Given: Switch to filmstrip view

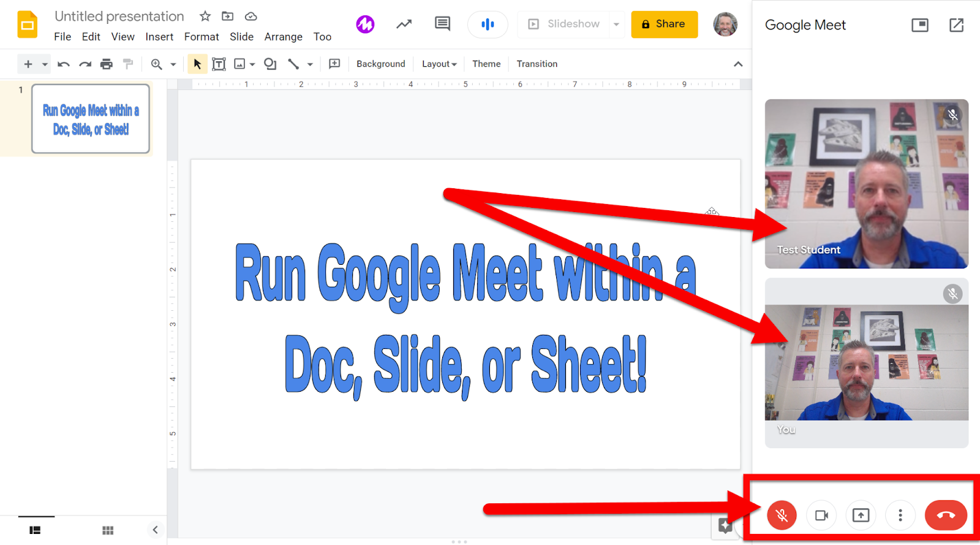Looking at the screenshot, I should (x=36, y=530).
